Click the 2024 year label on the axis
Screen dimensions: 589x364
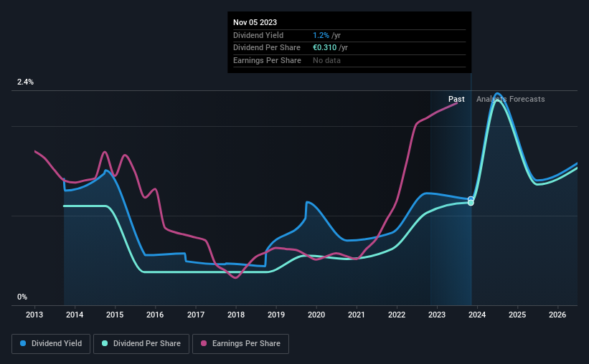[477, 315]
